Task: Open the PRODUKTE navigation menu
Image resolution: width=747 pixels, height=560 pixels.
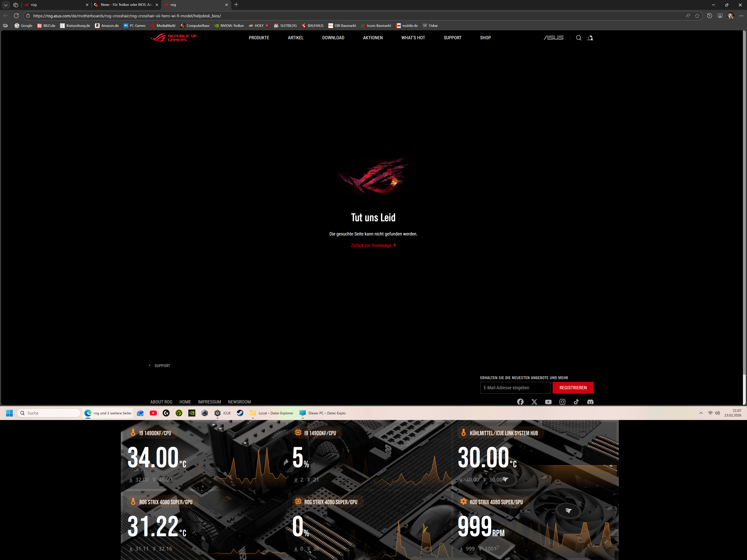Action: (259, 38)
